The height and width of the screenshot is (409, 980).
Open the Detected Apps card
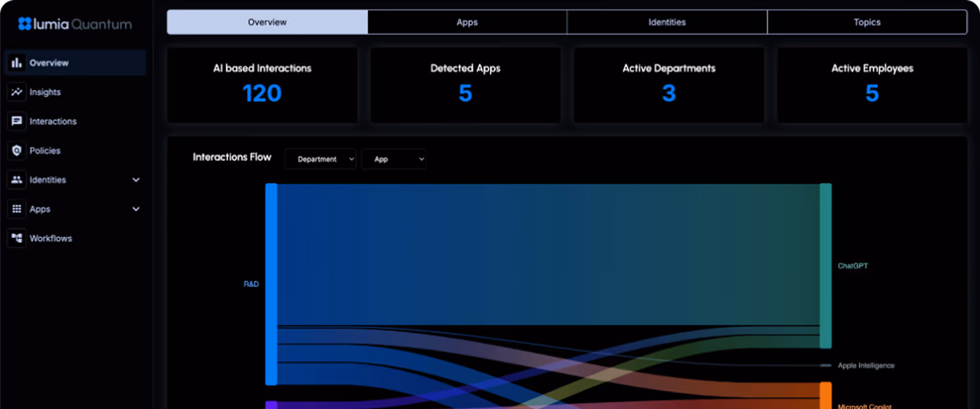pos(465,85)
